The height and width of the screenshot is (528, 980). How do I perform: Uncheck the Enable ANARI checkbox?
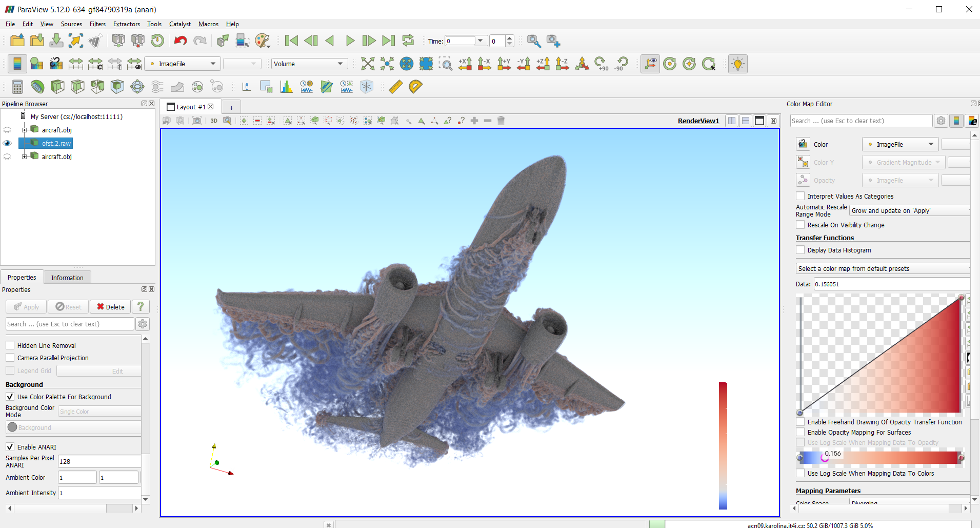point(10,447)
